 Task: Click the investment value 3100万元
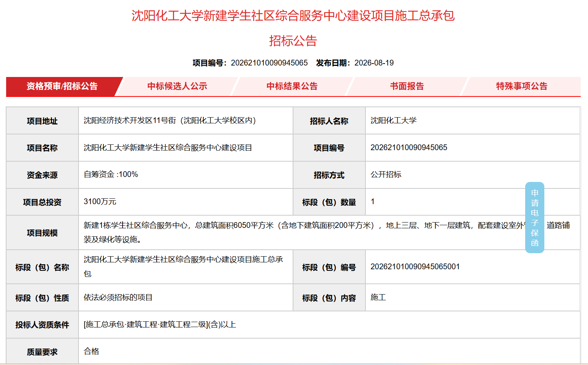coord(100,202)
